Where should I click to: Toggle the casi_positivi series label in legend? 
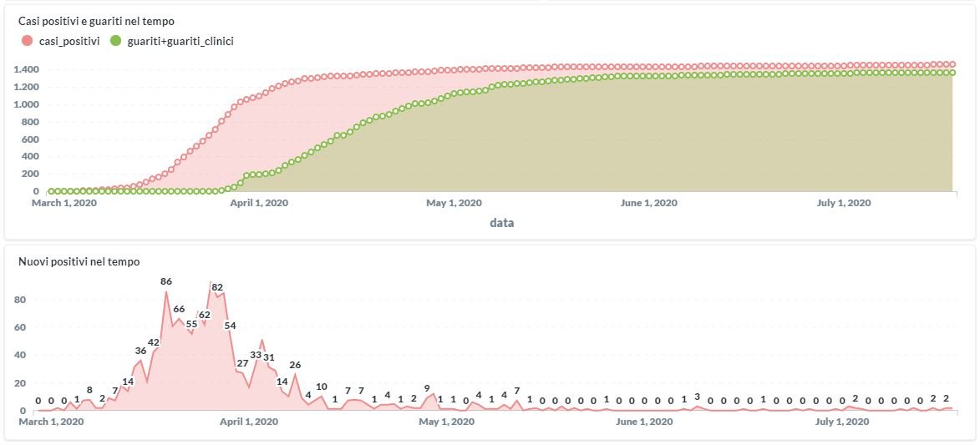tap(69, 40)
